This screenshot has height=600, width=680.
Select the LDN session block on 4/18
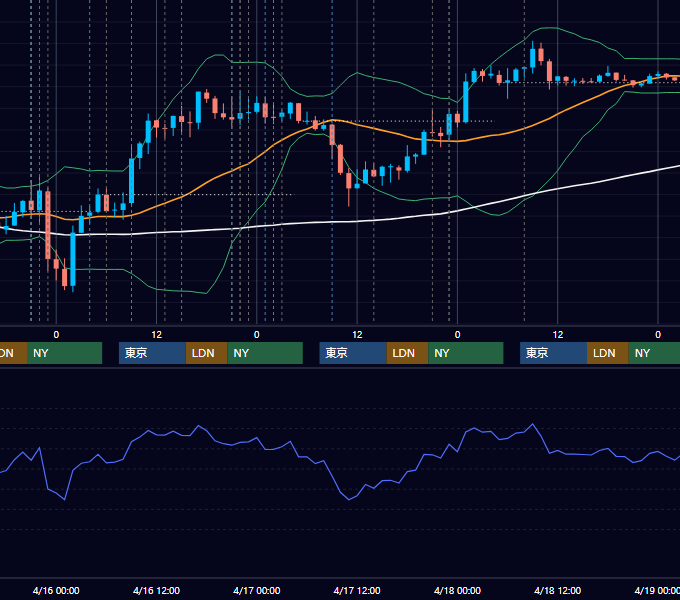pos(608,353)
